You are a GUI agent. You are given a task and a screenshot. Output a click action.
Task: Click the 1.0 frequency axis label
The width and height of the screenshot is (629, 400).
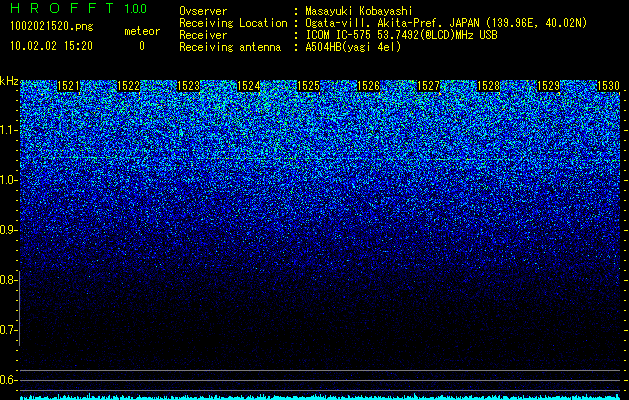click(8, 180)
